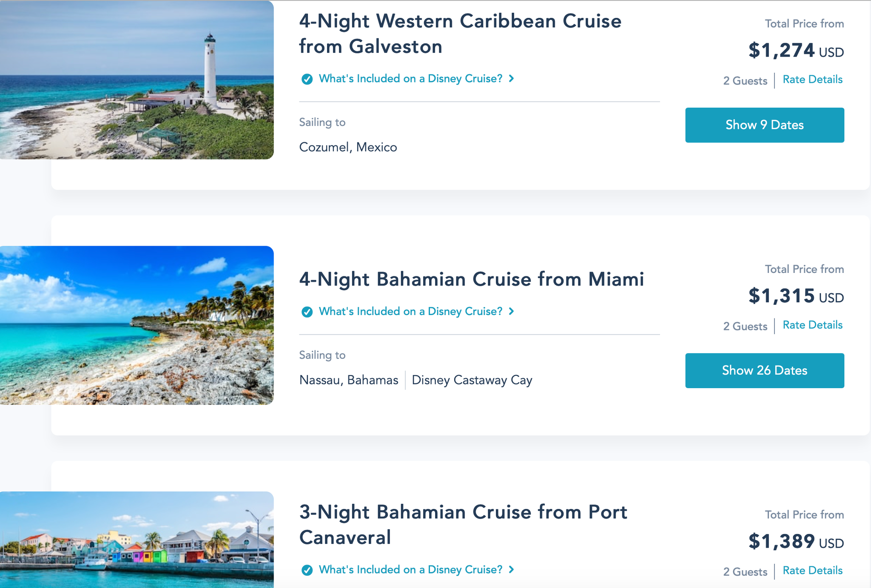871x588 pixels.
Task: Open Rate Details for the Miami cruise
Action: pyautogui.click(x=812, y=325)
